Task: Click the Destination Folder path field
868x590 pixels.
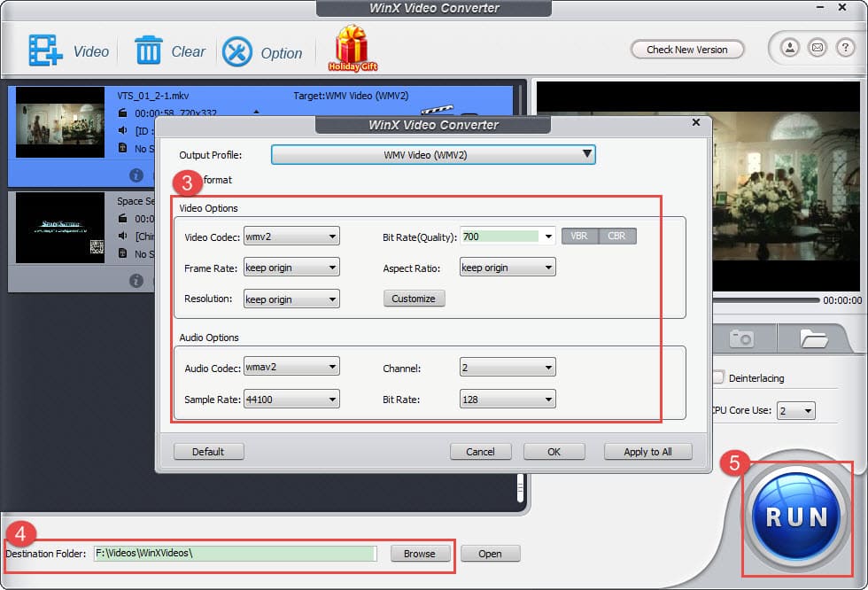Action: [236, 553]
